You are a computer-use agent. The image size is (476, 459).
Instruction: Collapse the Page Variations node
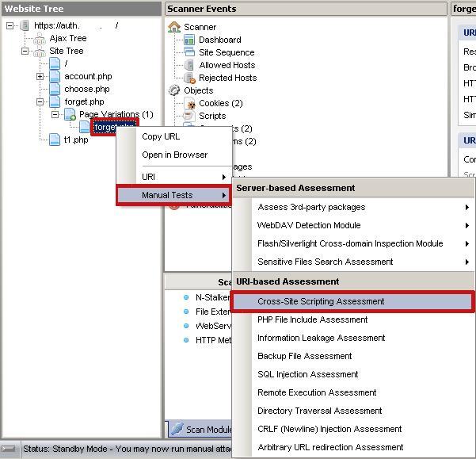(x=55, y=114)
